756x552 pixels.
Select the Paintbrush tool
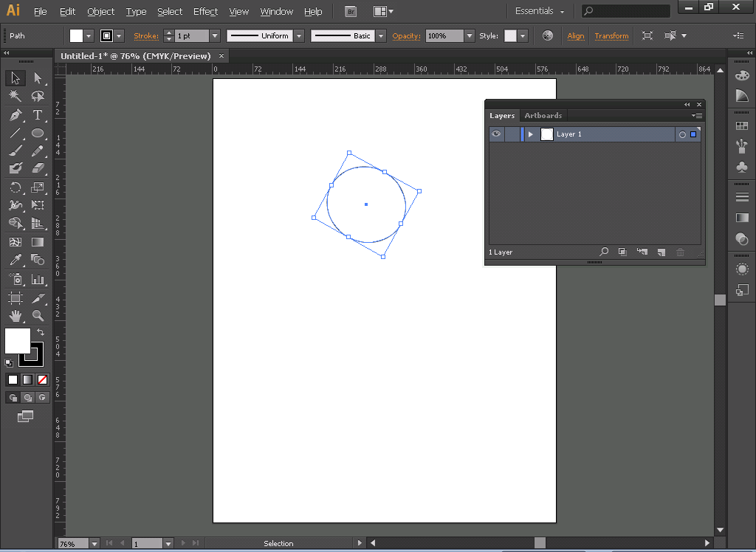(x=16, y=151)
